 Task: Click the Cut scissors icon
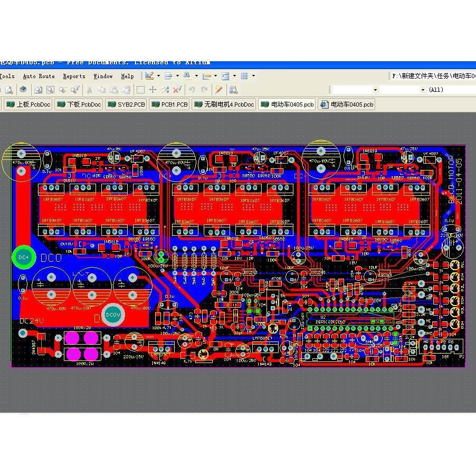[89, 90]
